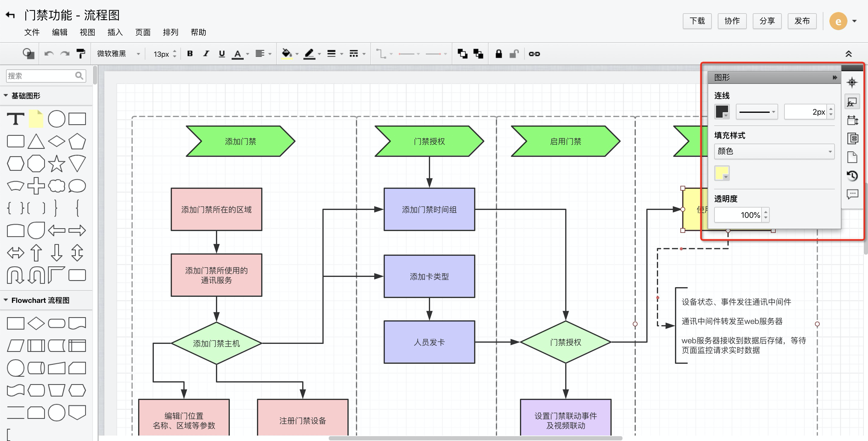Open the 颜色 fill style dropdown
Viewport: 868px width, 441px height.
(x=774, y=151)
